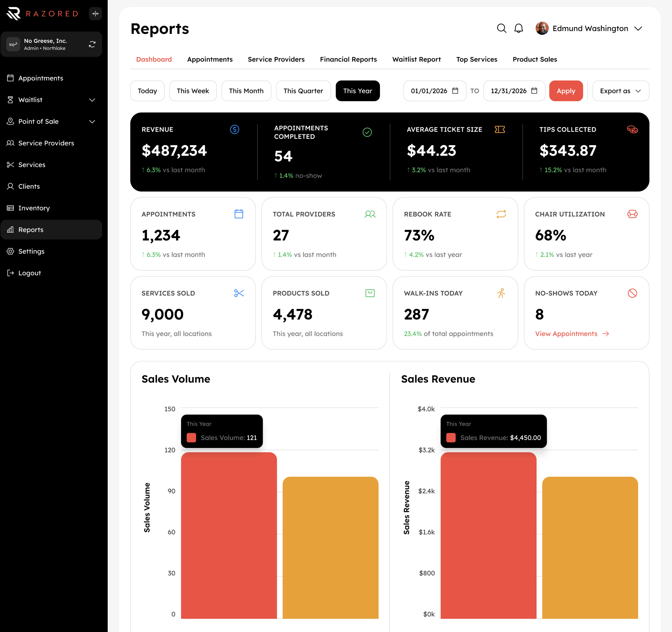Select the This Month range filter

(x=246, y=91)
